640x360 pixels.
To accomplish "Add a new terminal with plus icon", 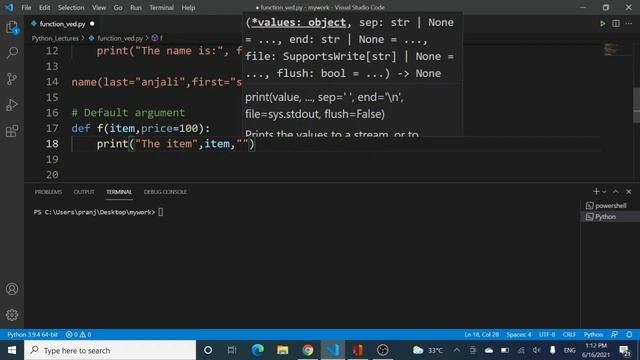I will [x=596, y=191].
